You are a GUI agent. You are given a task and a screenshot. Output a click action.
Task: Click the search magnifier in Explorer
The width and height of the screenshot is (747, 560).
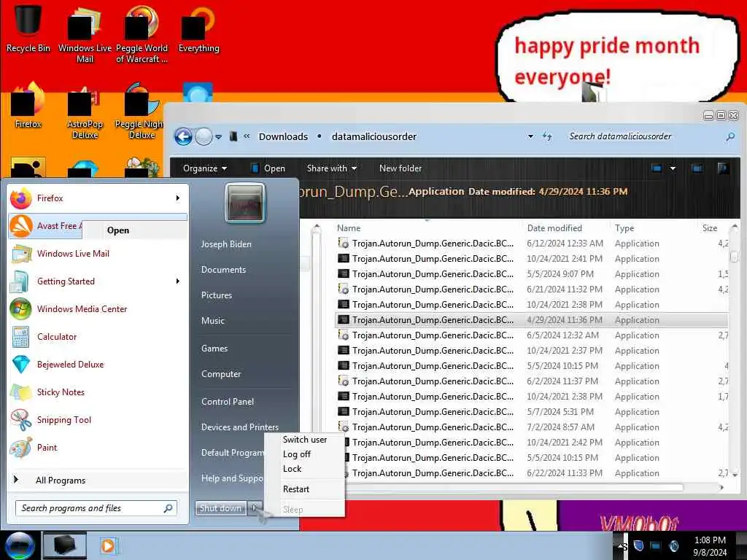point(729,136)
